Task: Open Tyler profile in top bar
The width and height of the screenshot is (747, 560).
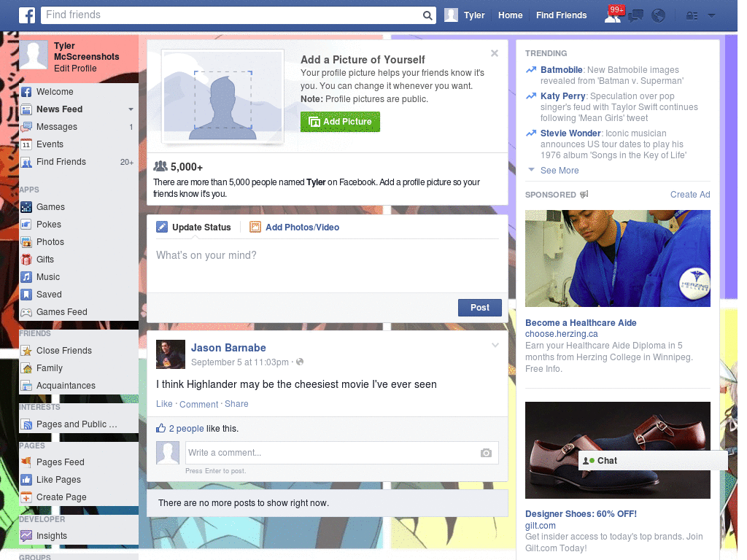Action: (x=465, y=15)
